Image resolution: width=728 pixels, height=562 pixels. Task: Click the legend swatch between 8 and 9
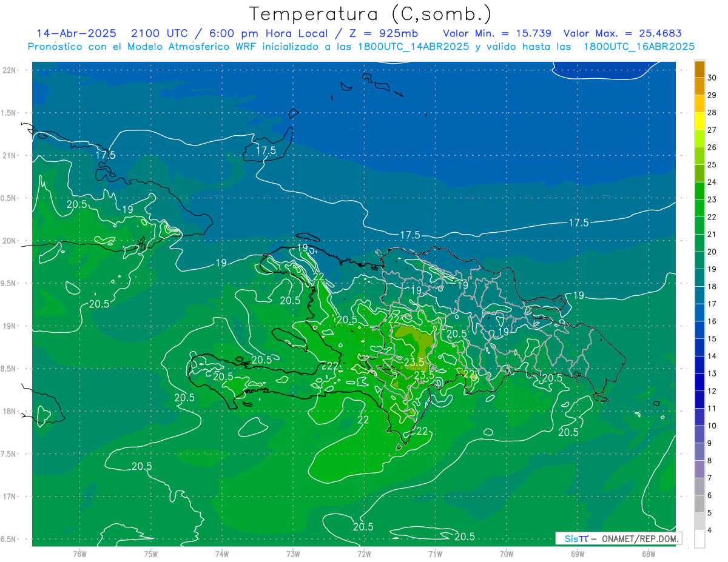click(x=699, y=452)
